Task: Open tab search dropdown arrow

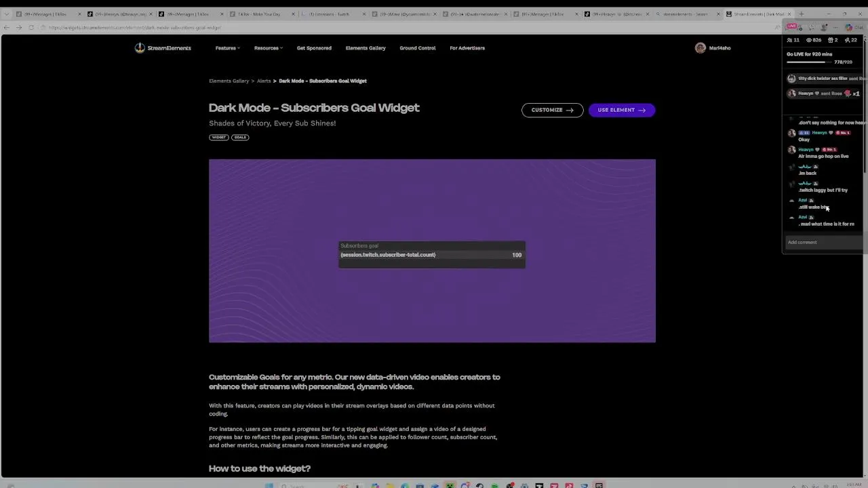Action: pos(7,14)
